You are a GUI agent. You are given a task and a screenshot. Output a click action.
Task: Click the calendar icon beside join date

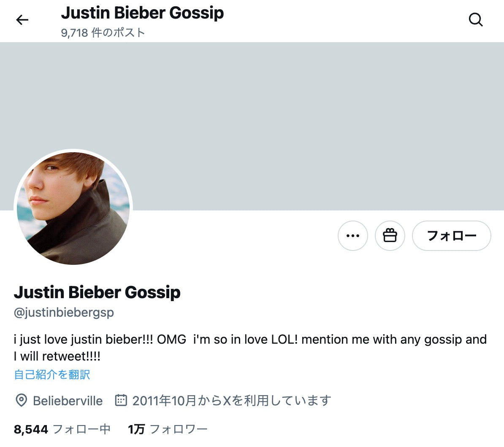click(121, 400)
